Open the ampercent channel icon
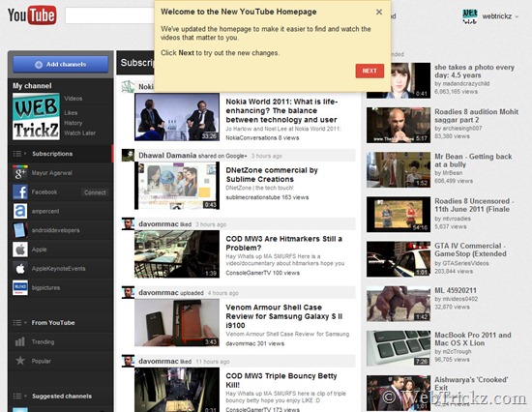Image resolution: width=532 pixels, height=412 pixels. [x=20, y=211]
